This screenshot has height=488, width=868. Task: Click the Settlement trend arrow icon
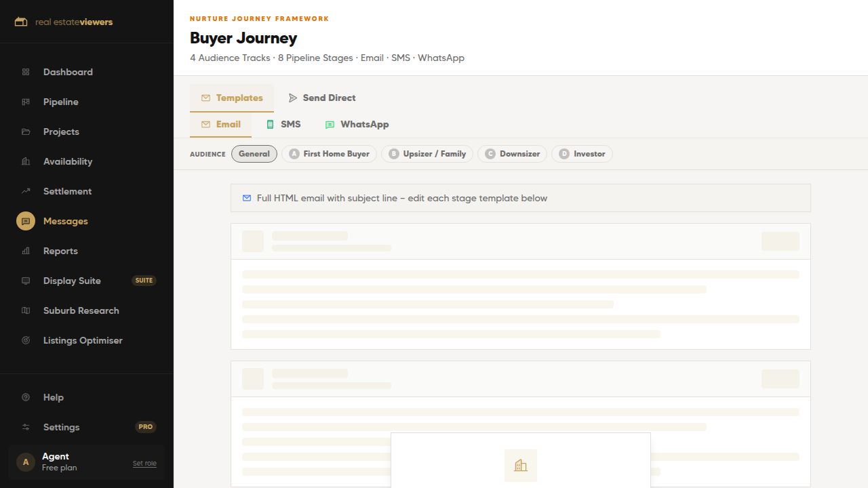(26, 191)
